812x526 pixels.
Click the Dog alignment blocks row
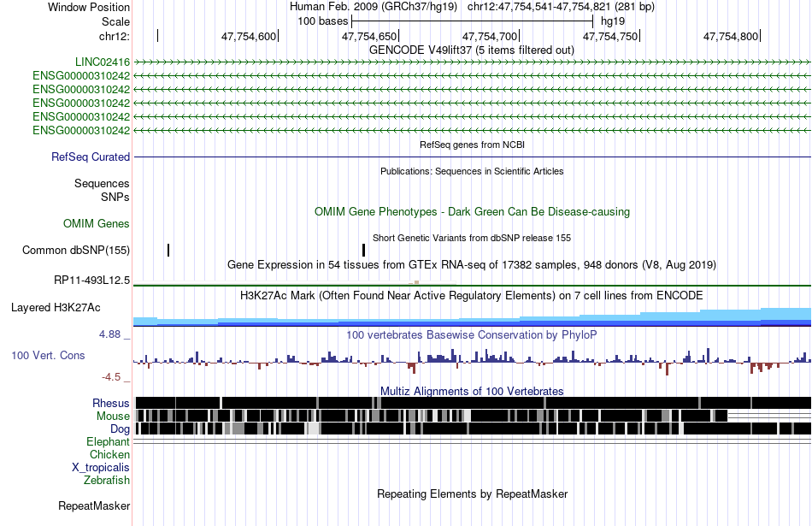point(472,428)
